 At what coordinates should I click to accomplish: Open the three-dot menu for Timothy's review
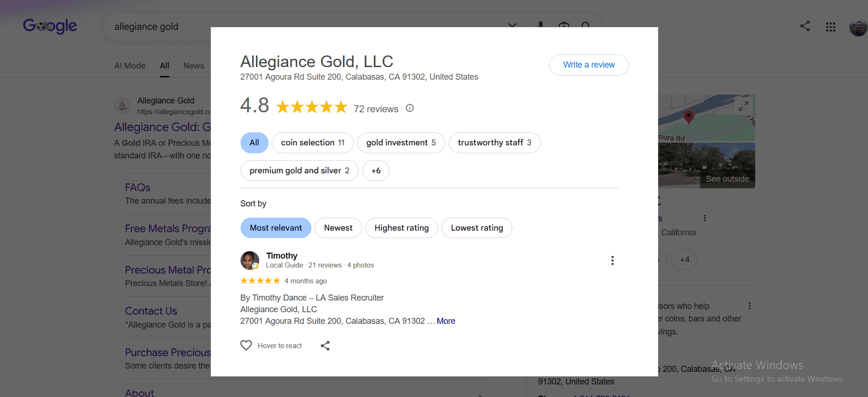613,260
